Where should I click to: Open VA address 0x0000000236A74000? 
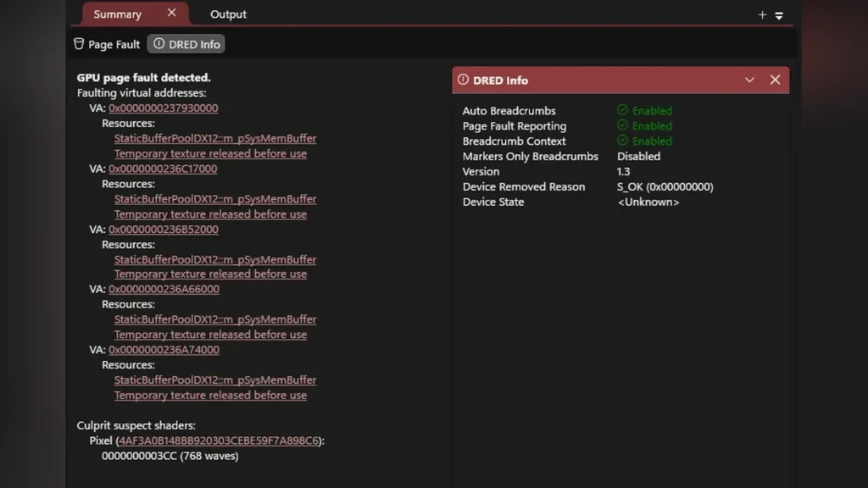[164, 350]
